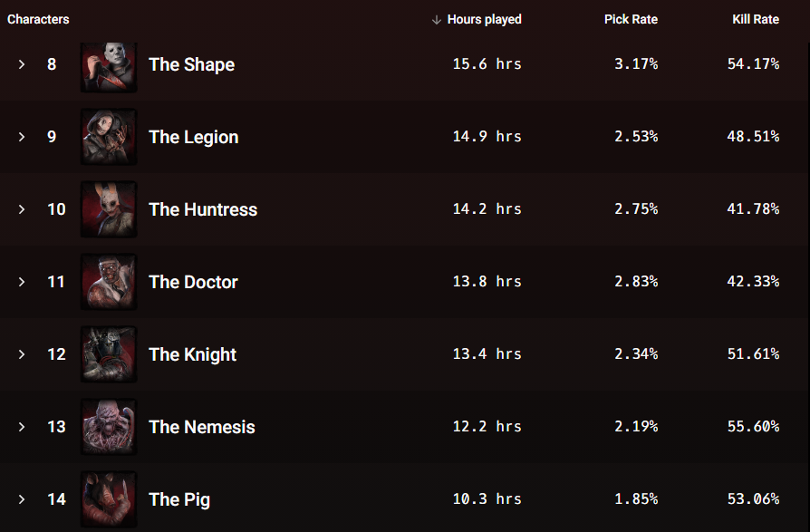Click The Knight character portrait
The height and width of the screenshot is (532, 810).
(109, 354)
